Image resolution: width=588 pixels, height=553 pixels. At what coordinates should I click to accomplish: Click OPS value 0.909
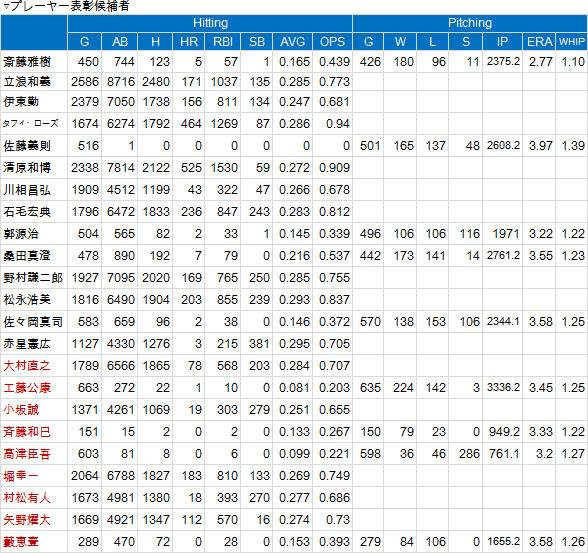click(x=334, y=168)
